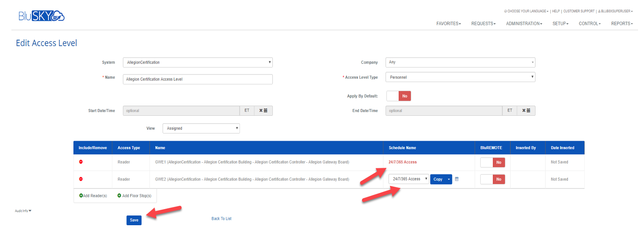This screenshot has width=644, height=240.
Task: Open GWE2 schedule dropdown 24/7/365 Access
Action: (x=408, y=179)
